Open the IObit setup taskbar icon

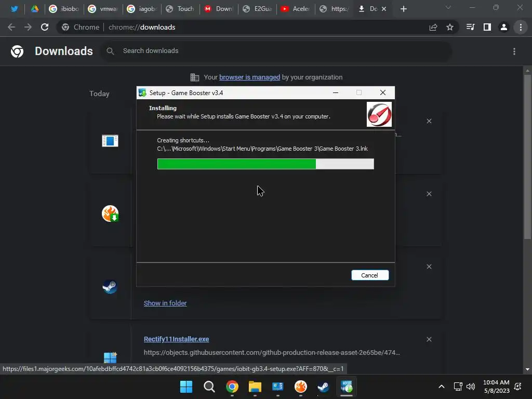point(347,387)
